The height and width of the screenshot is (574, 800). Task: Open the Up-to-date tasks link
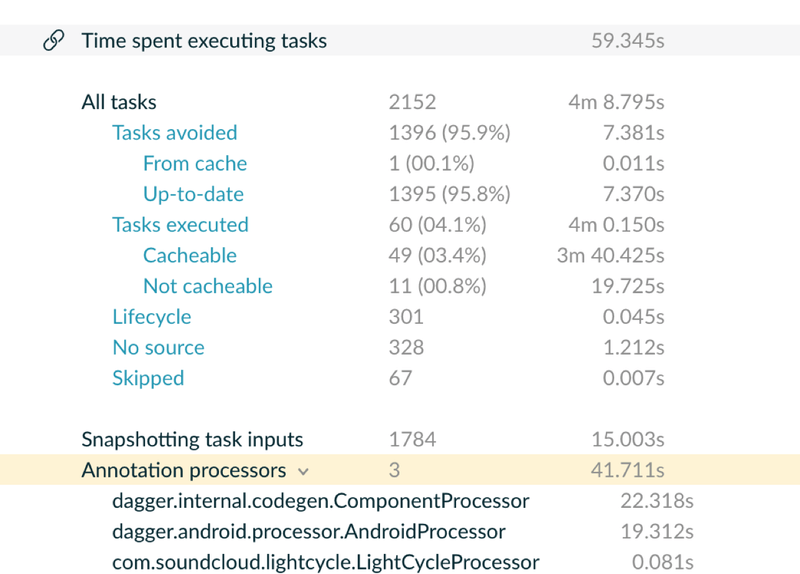193,194
